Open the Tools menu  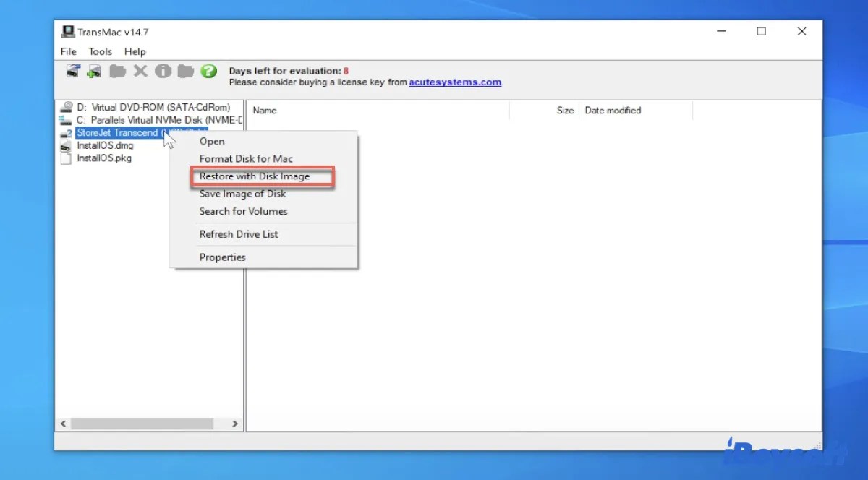coord(101,51)
